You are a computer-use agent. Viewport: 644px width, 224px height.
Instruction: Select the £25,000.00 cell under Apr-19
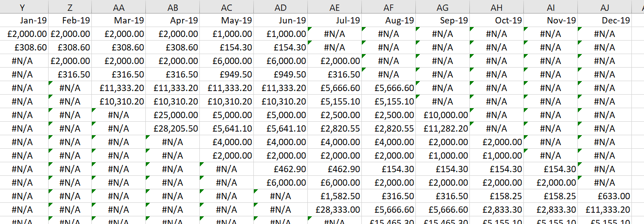172,115
